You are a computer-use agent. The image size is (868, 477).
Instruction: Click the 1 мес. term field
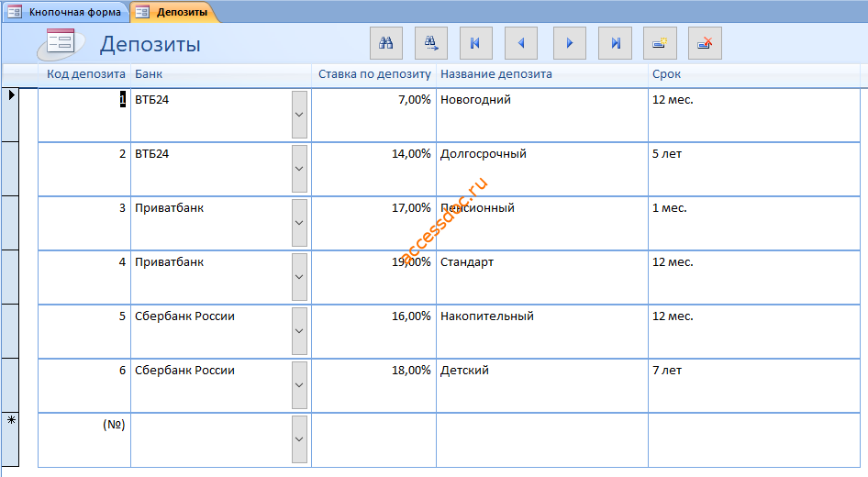[754, 223]
